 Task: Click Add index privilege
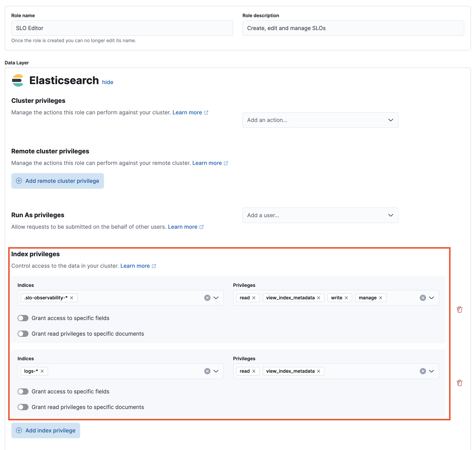pyautogui.click(x=46, y=430)
